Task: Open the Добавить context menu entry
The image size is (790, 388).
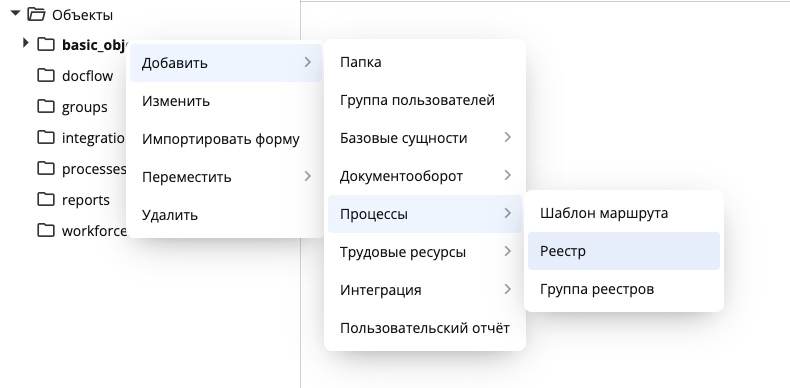Action: click(226, 63)
